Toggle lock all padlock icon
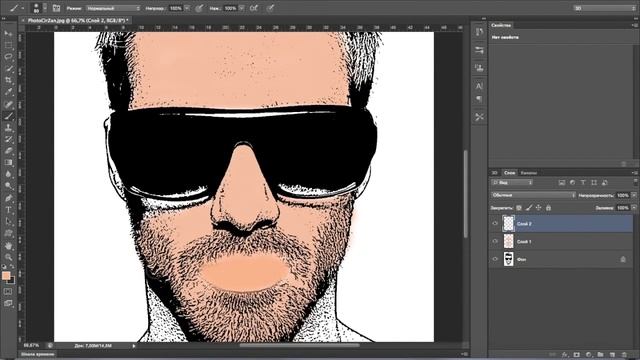The width and height of the screenshot is (640, 360). 549,208
